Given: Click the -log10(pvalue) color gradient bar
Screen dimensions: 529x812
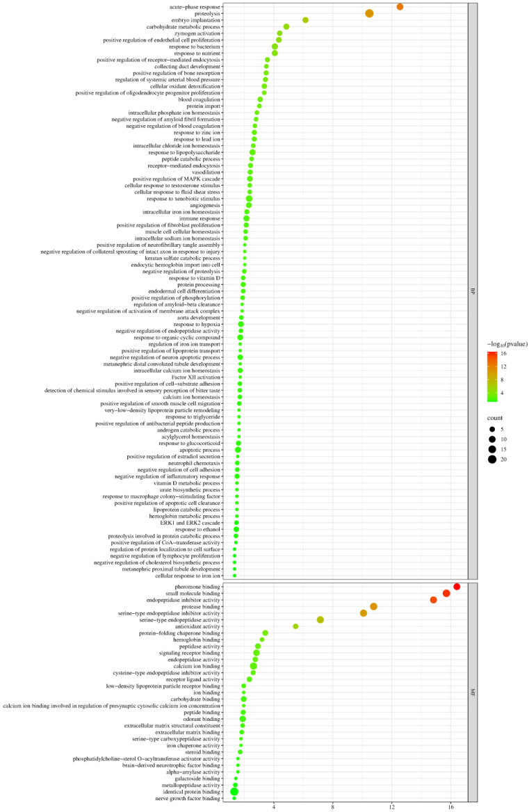Looking at the screenshot, I should point(491,377).
